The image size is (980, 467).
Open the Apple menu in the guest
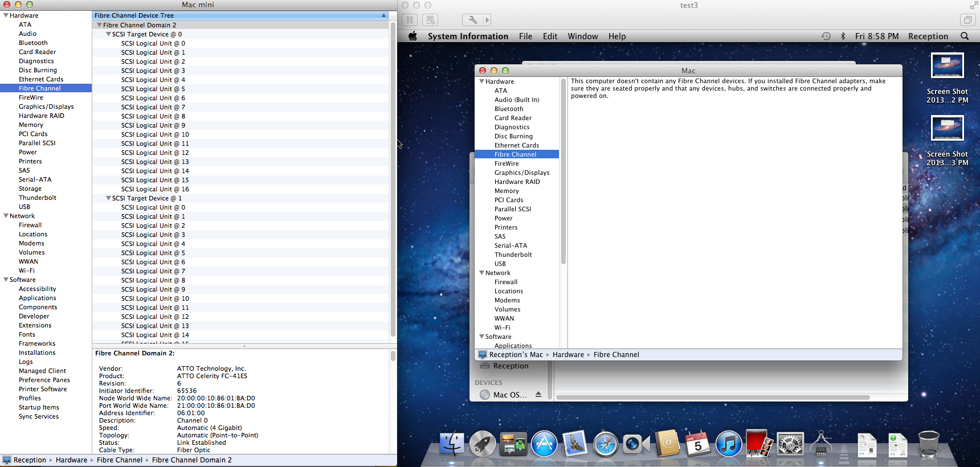tap(413, 36)
